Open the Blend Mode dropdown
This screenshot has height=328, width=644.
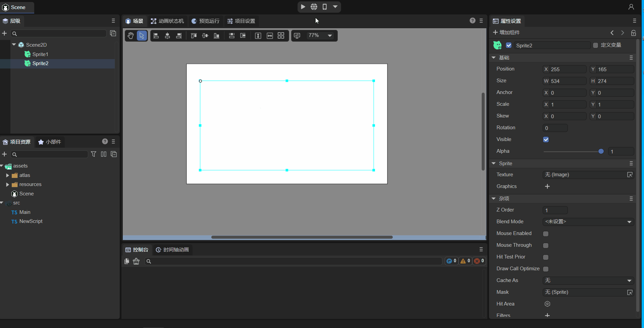(x=588, y=222)
